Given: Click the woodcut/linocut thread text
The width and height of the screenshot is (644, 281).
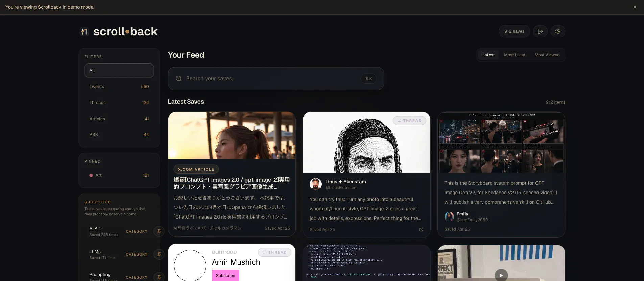Looking at the screenshot, I should [x=365, y=209].
